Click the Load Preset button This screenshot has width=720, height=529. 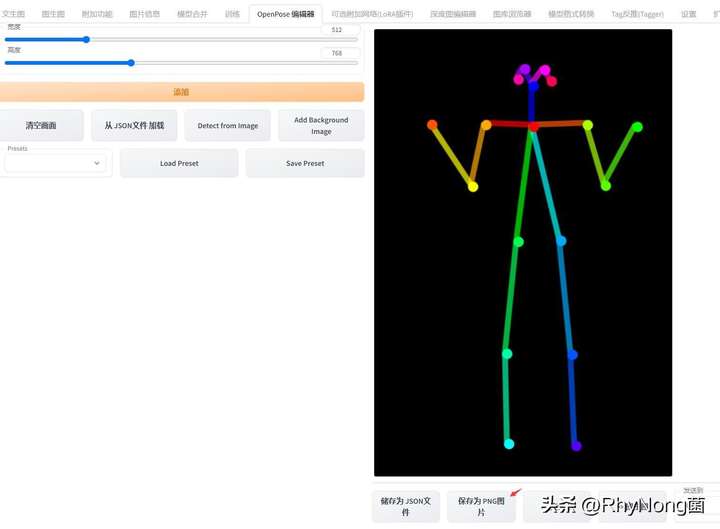pos(179,163)
